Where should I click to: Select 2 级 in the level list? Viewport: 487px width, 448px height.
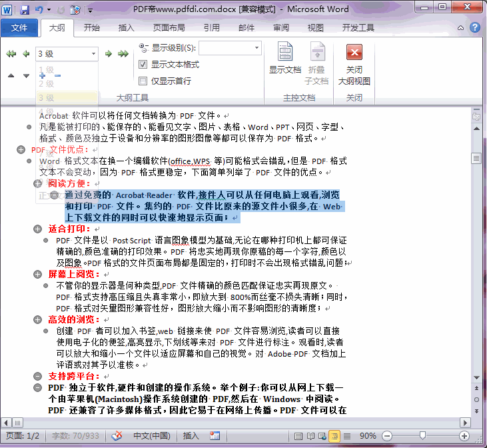[67, 83]
